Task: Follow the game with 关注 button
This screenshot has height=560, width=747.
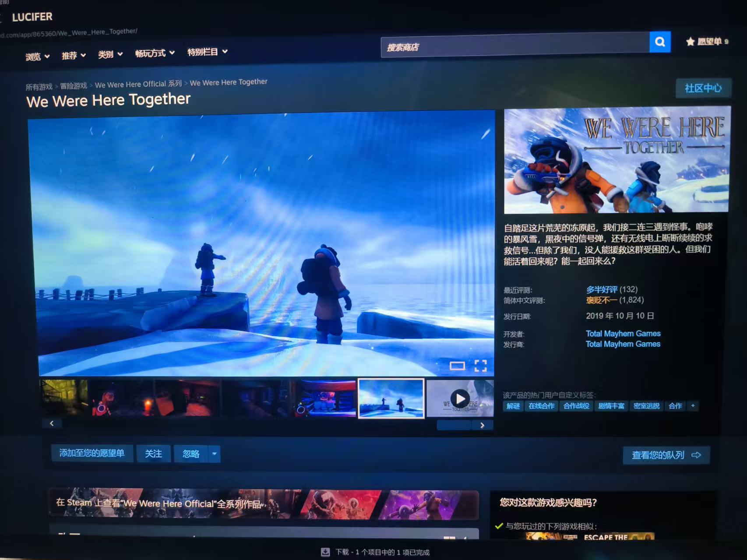Action: pos(153,454)
